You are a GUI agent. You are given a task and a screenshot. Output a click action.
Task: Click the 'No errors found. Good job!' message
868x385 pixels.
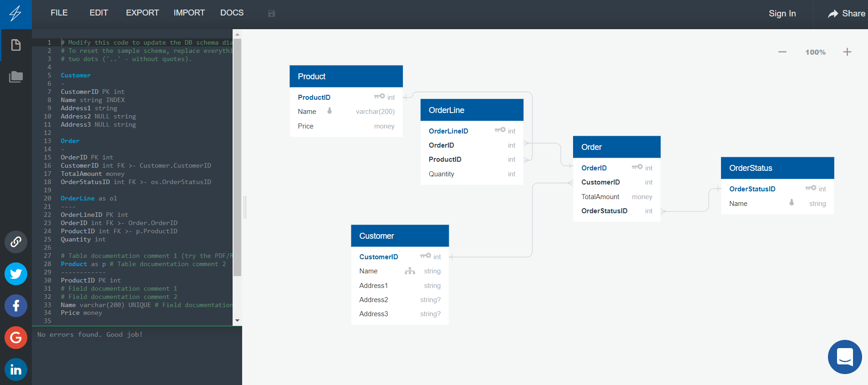[x=90, y=334]
